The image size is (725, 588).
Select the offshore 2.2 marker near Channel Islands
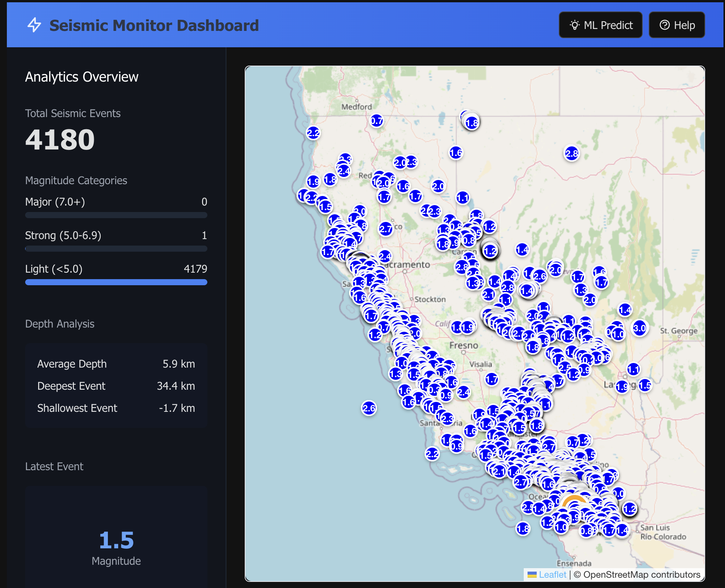pos(432,454)
